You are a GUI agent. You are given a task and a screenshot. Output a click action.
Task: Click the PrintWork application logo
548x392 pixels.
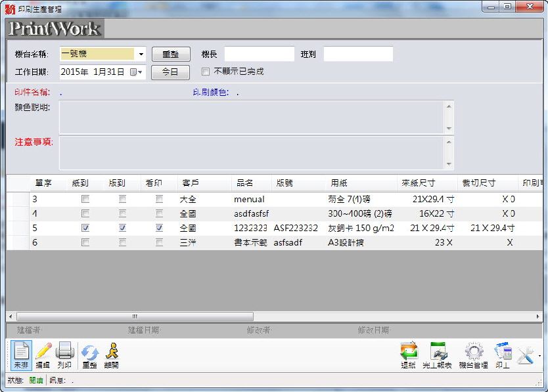[55, 28]
